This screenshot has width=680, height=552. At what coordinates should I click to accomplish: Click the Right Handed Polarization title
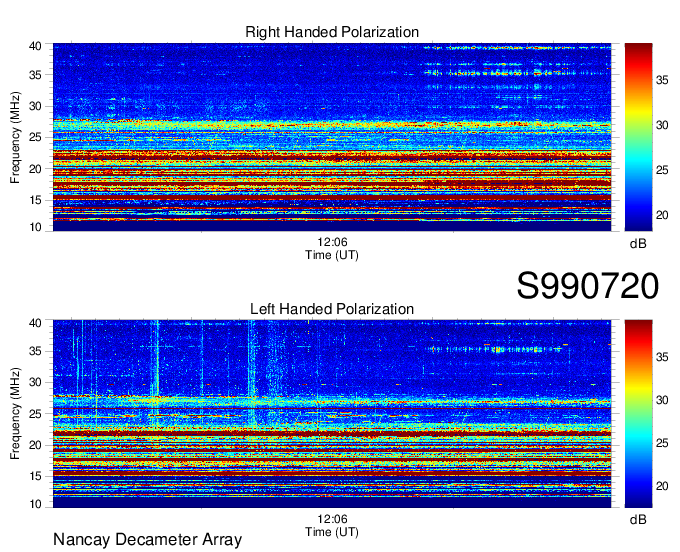[332, 32]
